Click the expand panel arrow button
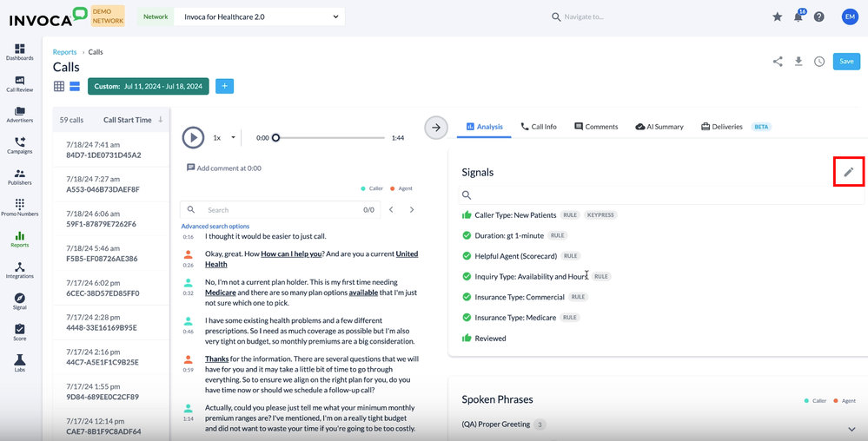Screen dimensions: 868x441 [x=436, y=128]
